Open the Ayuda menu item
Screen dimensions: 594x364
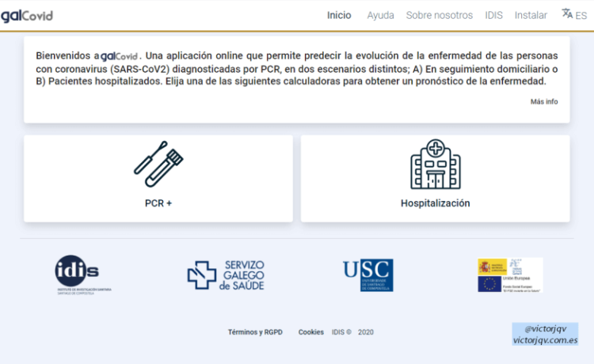coord(380,15)
